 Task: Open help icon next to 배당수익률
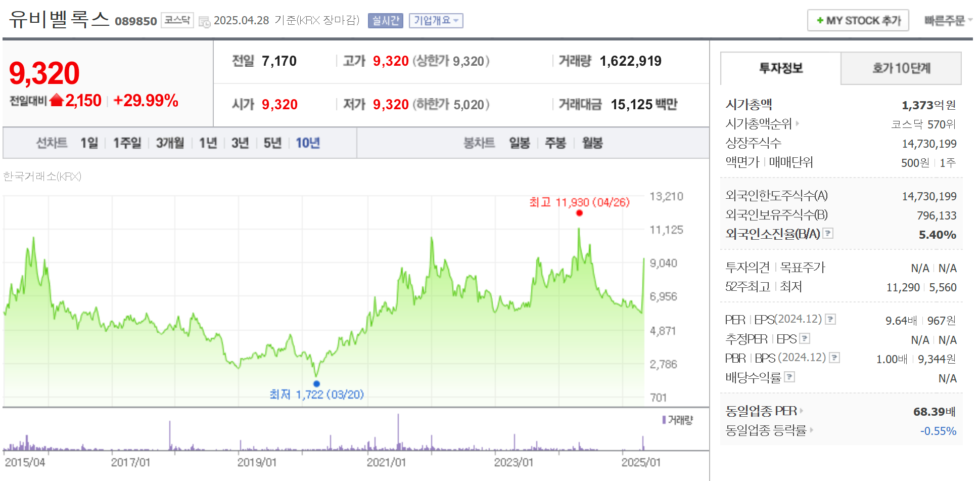click(x=789, y=377)
